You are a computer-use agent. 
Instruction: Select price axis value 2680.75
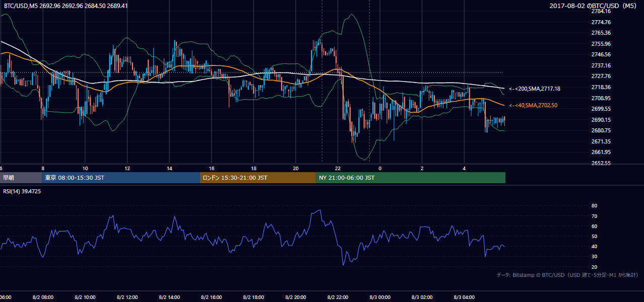(x=601, y=130)
